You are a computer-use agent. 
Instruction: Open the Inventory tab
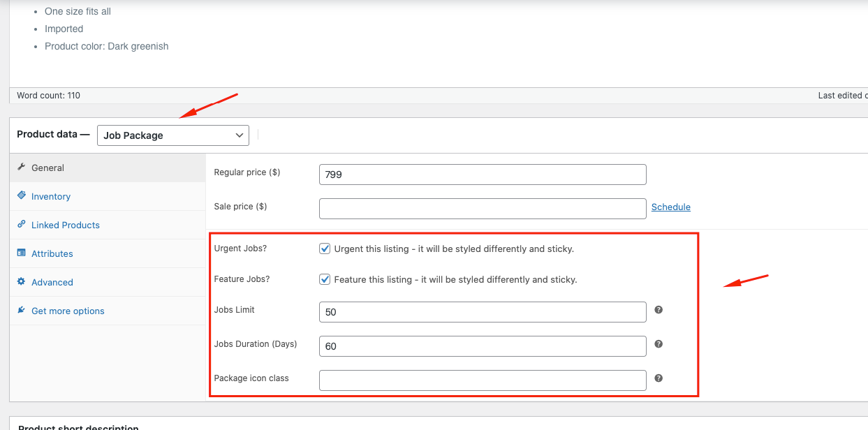[51, 197]
